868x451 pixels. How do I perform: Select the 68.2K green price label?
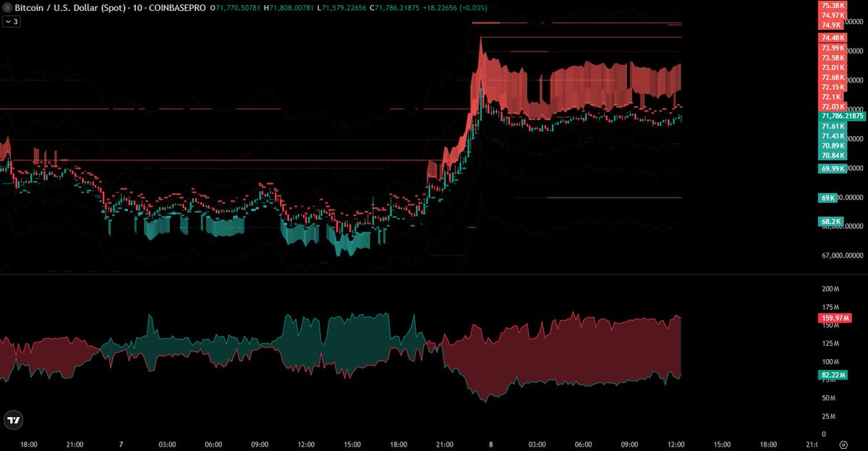[832, 222]
